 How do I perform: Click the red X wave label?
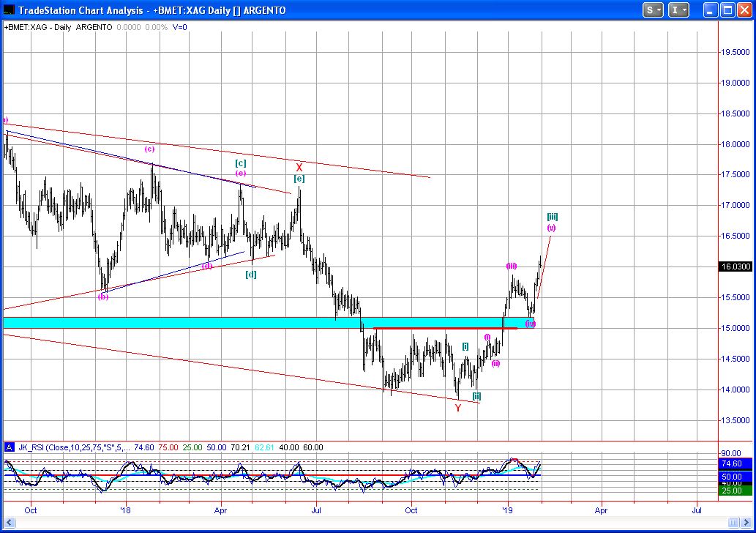pos(299,168)
